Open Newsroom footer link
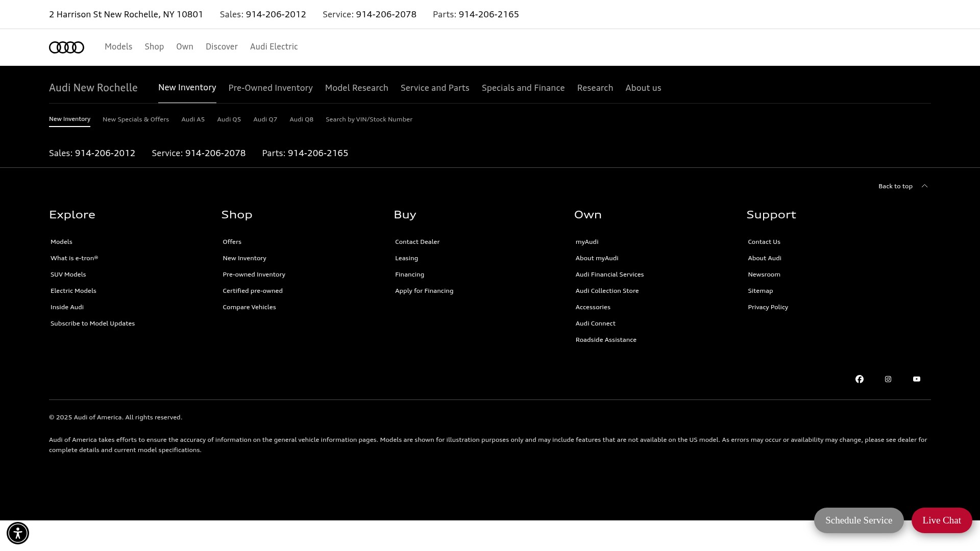Viewport: 980px width, 551px height. pyautogui.click(x=764, y=274)
